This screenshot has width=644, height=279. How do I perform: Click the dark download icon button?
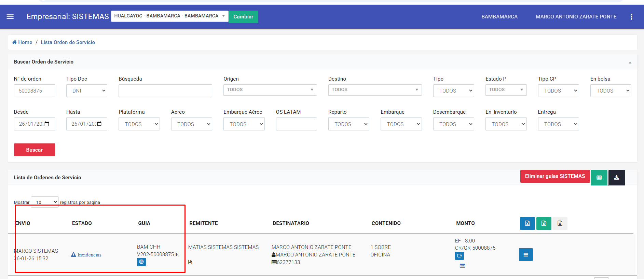tap(617, 178)
